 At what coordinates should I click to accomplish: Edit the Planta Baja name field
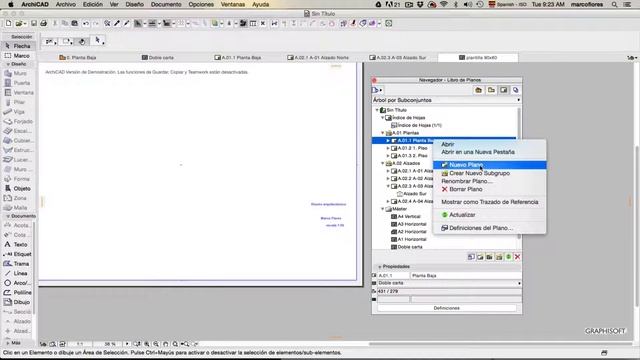[x=465, y=276]
